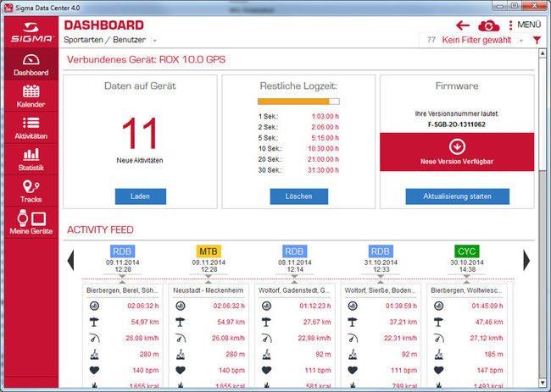
Task: Select the RDB tag dated 31.10.2014
Action: point(381,251)
